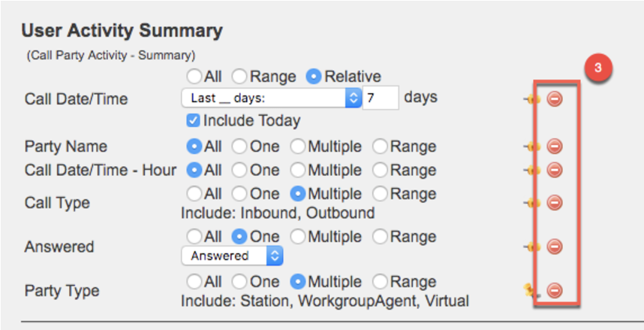This screenshot has width=644, height=330.
Task: Delete the Answered filter row
Action: coord(555,247)
